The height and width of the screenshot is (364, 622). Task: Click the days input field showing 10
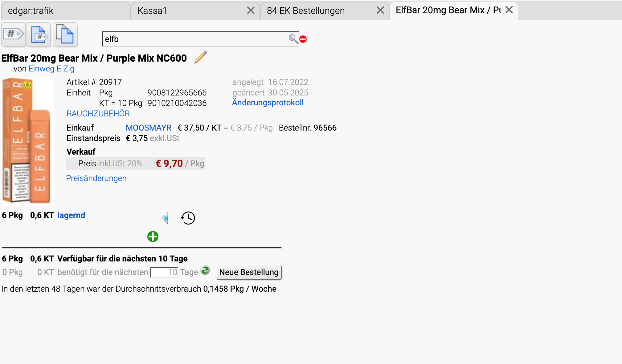(164, 272)
